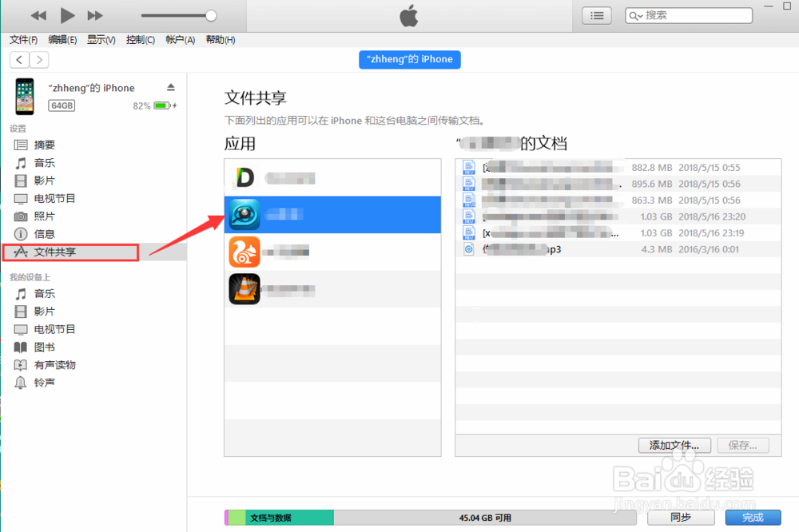Go back with the left chevron
This screenshot has width=799, height=532.
[19, 60]
